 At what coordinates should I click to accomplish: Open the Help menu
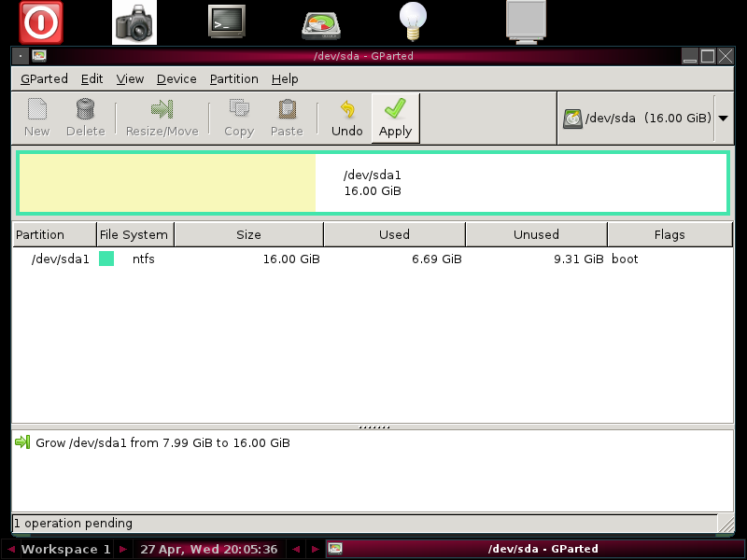coord(285,79)
